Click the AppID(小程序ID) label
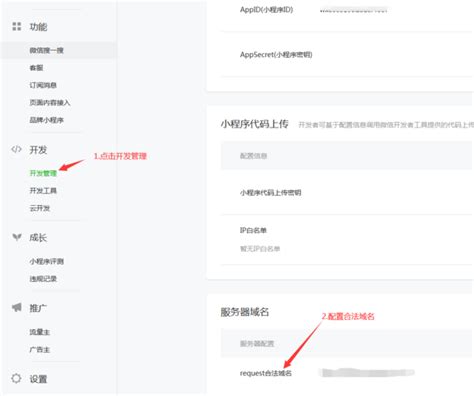This screenshot has height=396, width=474. [266, 10]
